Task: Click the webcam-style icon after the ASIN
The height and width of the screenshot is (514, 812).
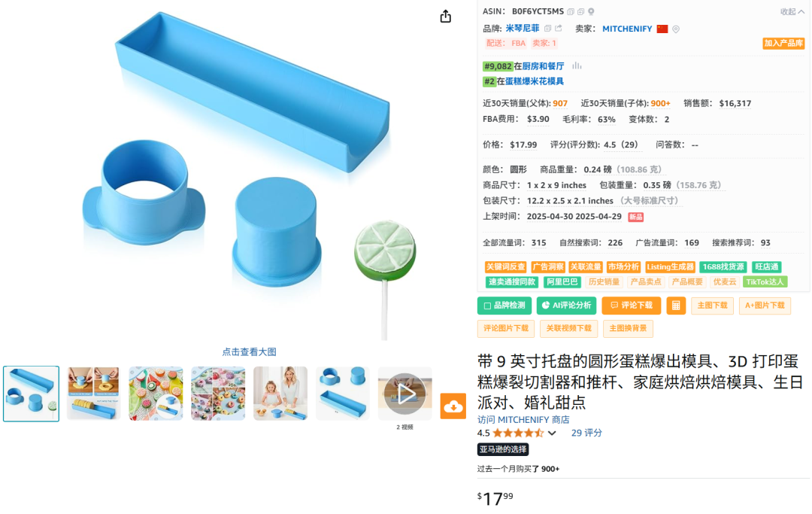Action: (x=591, y=11)
